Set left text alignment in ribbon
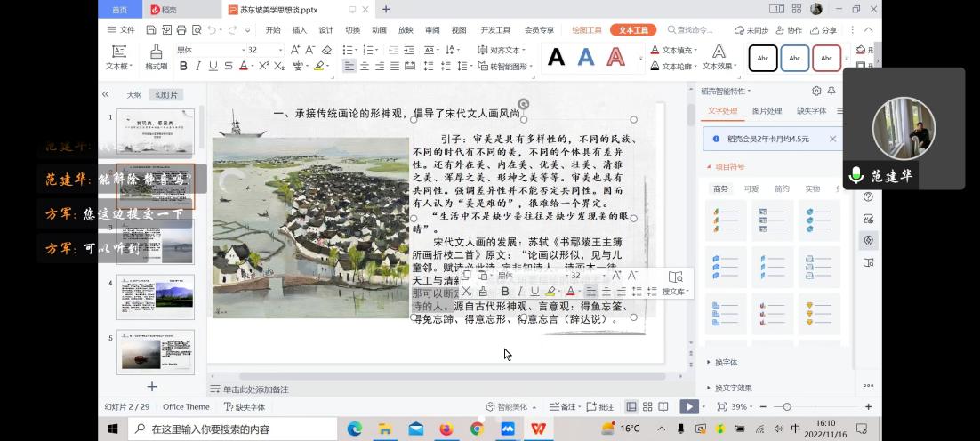 (349, 66)
